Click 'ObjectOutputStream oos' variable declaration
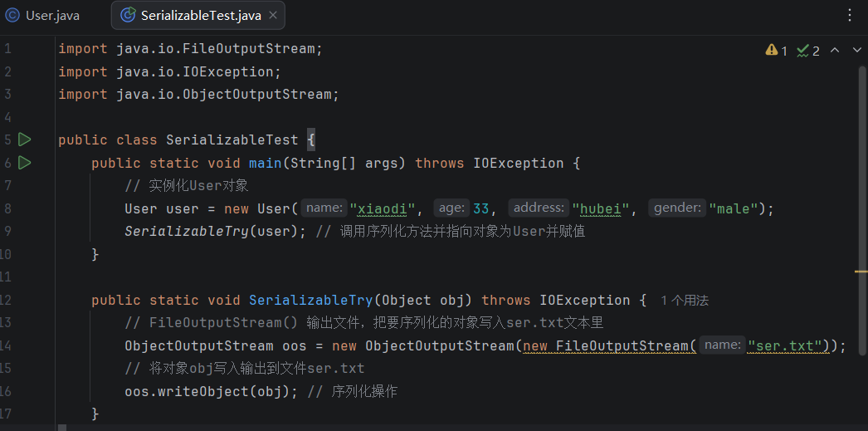Screen dimensions: 868x431 tap(215, 346)
